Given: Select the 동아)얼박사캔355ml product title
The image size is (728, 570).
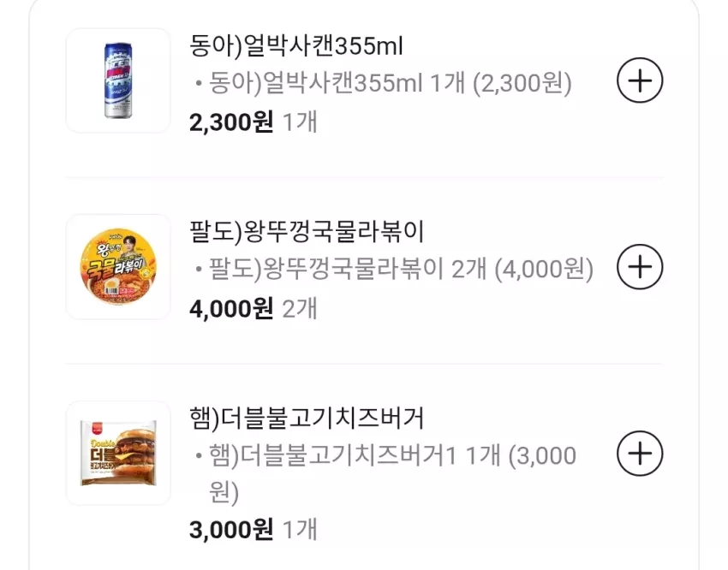Looking at the screenshot, I should (x=296, y=46).
